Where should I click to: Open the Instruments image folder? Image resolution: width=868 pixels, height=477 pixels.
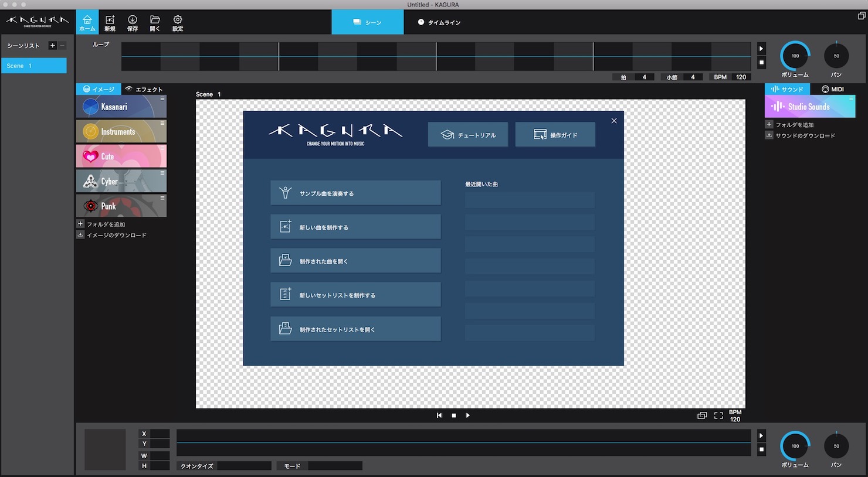tap(121, 132)
